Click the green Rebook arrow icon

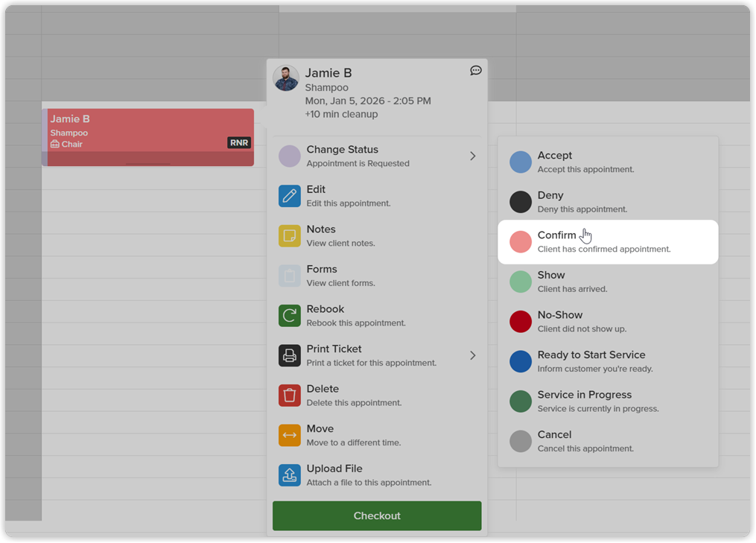point(289,315)
